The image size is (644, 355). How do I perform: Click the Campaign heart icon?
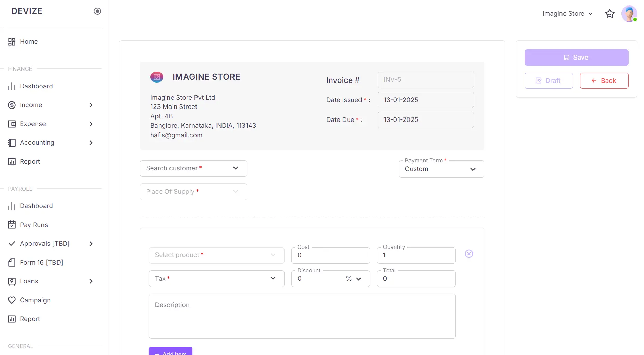[x=12, y=300]
